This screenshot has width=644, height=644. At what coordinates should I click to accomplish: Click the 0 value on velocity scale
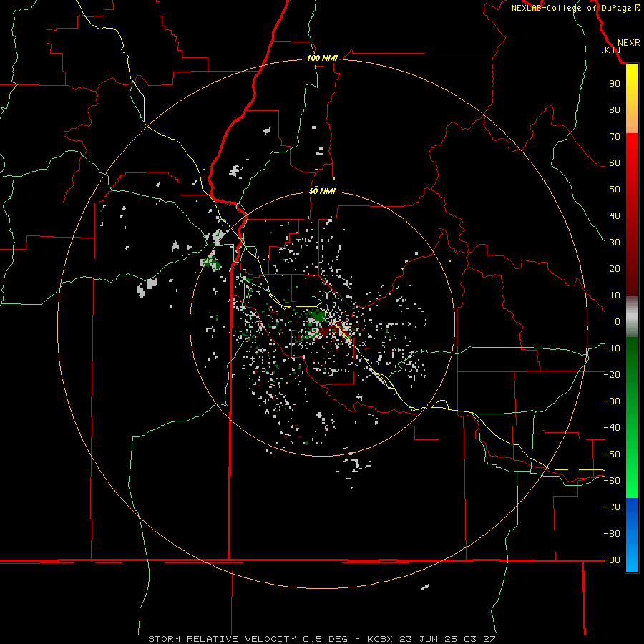(618, 322)
